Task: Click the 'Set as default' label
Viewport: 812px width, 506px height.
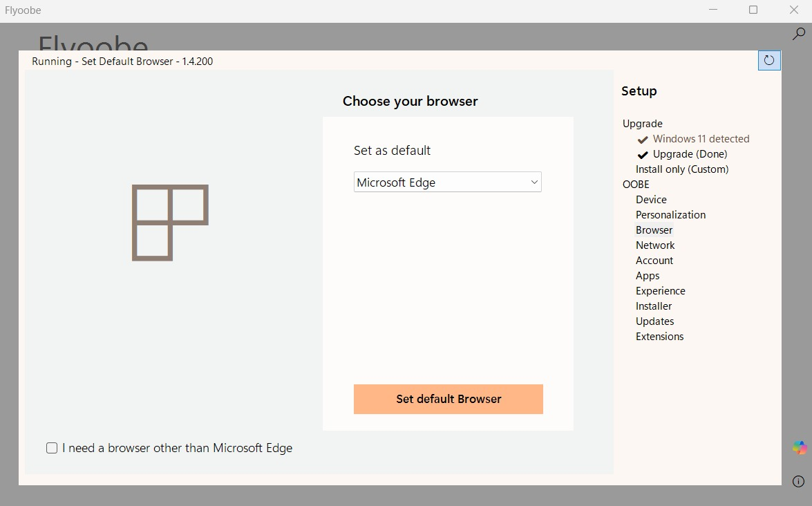Action: [x=392, y=151]
